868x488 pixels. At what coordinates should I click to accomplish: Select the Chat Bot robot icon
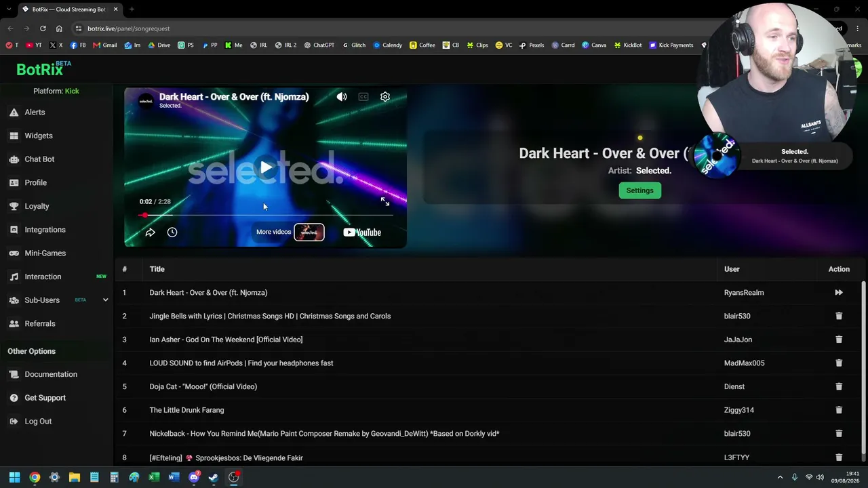(x=14, y=159)
